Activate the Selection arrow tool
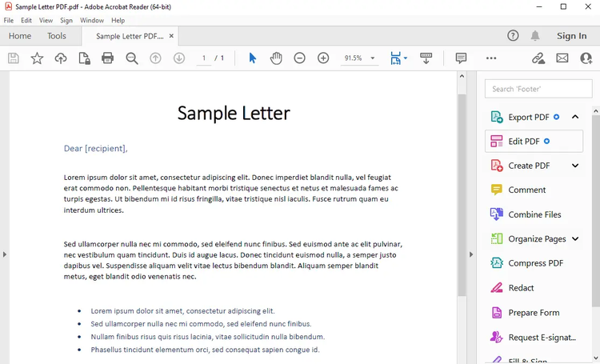 point(252,58)
